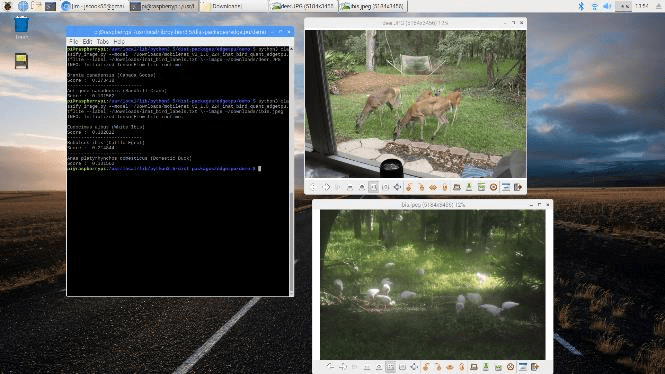The height and width of the screenshot is (374, 665).
Task: Open the Edit menu in terminal
Action: [x=87, y=42]
